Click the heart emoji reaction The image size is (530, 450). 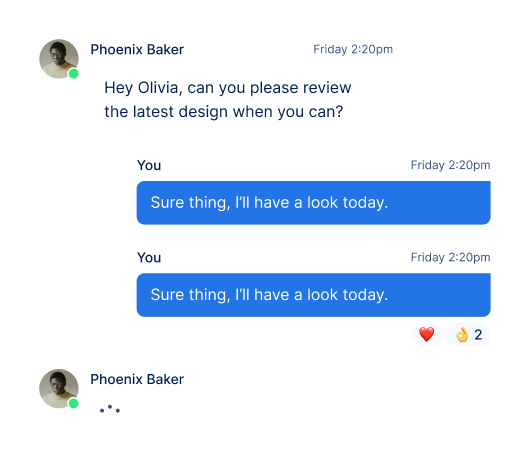pos(427,334)
